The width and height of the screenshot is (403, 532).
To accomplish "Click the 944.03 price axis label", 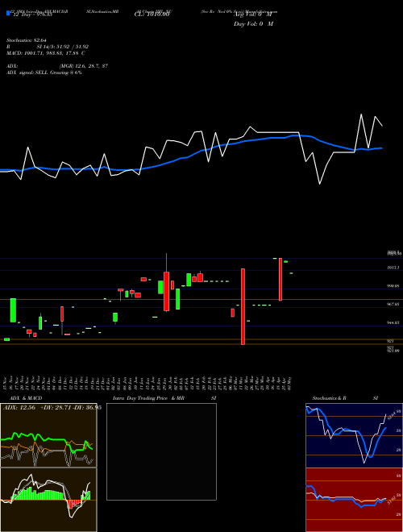I will coord(393,323).
